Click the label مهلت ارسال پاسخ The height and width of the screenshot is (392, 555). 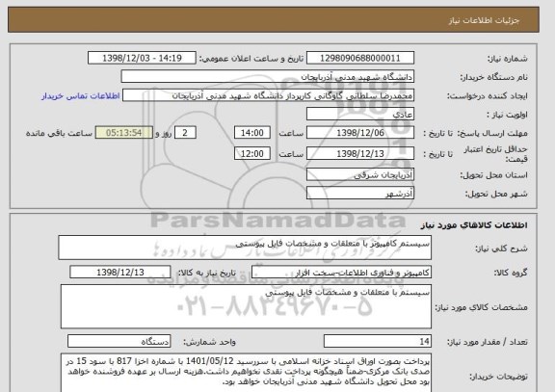point(492,133)
